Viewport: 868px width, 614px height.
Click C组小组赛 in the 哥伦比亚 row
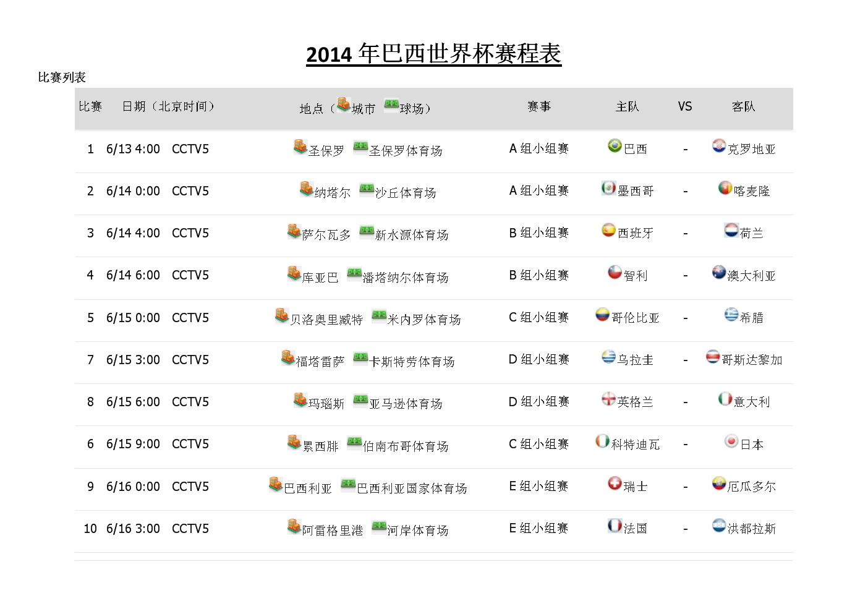pos(538,317)
